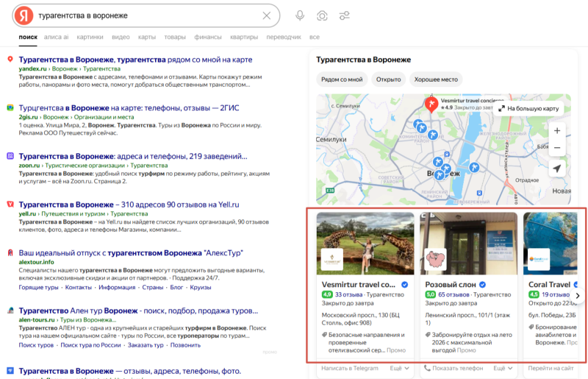Expand map via 'На большую карту'

point(528,109)
